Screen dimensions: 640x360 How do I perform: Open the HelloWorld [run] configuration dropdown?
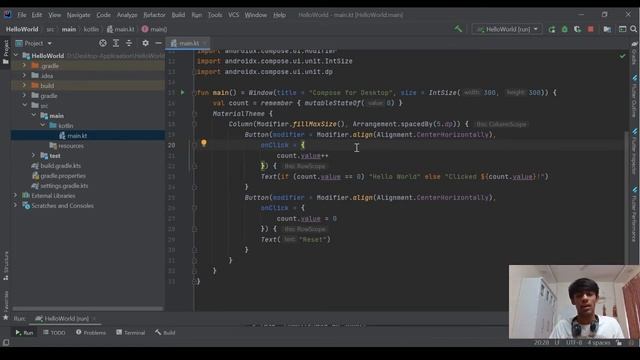click(x=507, y=29)
